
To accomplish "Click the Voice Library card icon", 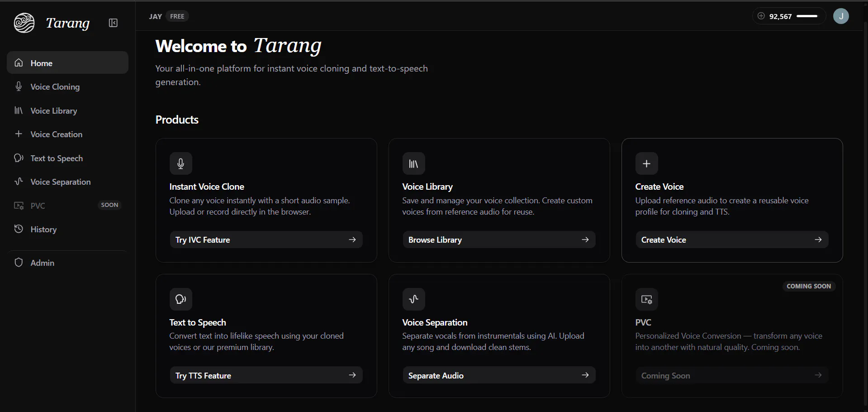I will tap(414, 163).
